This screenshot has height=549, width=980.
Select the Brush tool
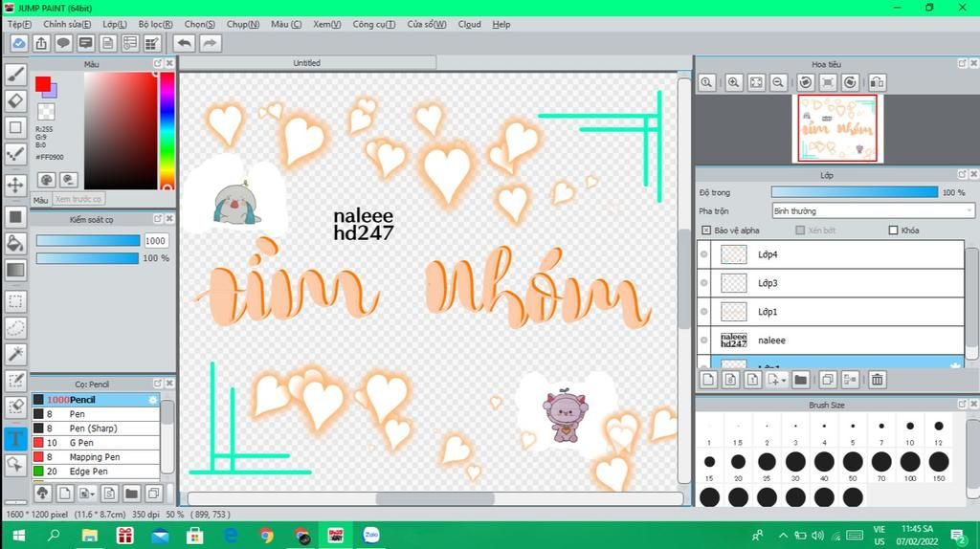coord(15,75)
